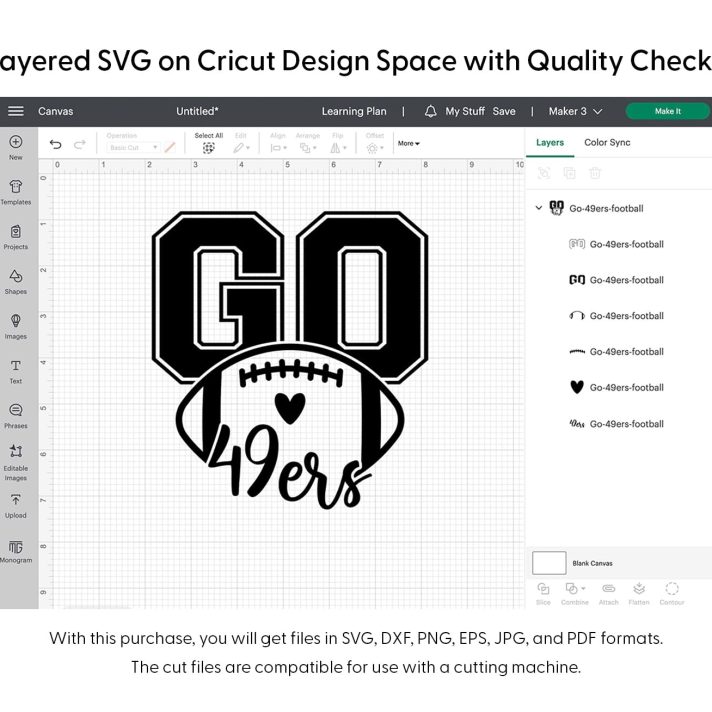712x712 pixels.
Task: Click the Contour tool
Action: pos(672,594)
